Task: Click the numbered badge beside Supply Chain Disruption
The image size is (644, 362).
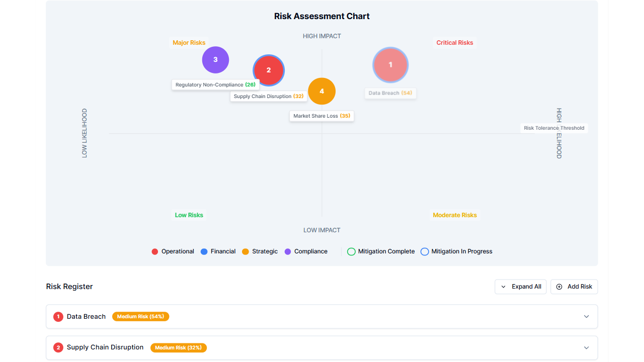Action: 58,347
